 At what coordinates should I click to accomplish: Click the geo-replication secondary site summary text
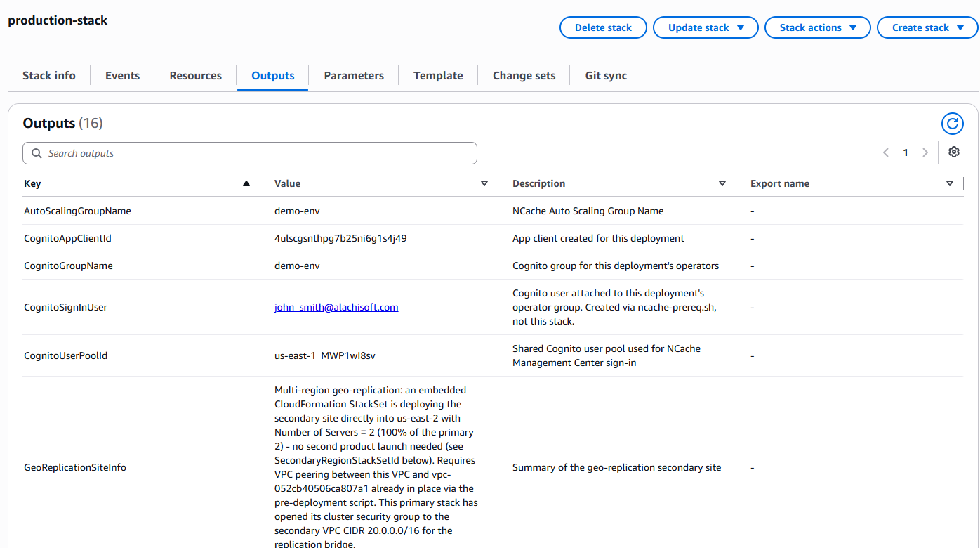tap(616, 467)
